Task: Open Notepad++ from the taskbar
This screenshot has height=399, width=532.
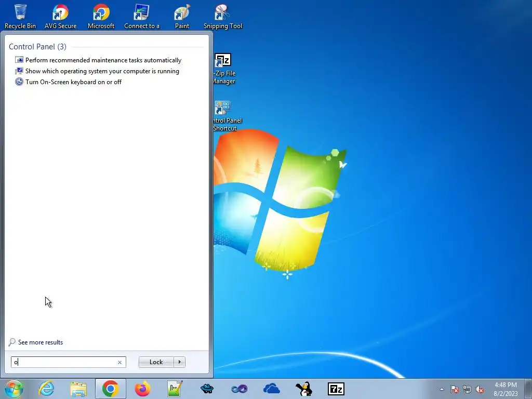Action: coord(175,389)
